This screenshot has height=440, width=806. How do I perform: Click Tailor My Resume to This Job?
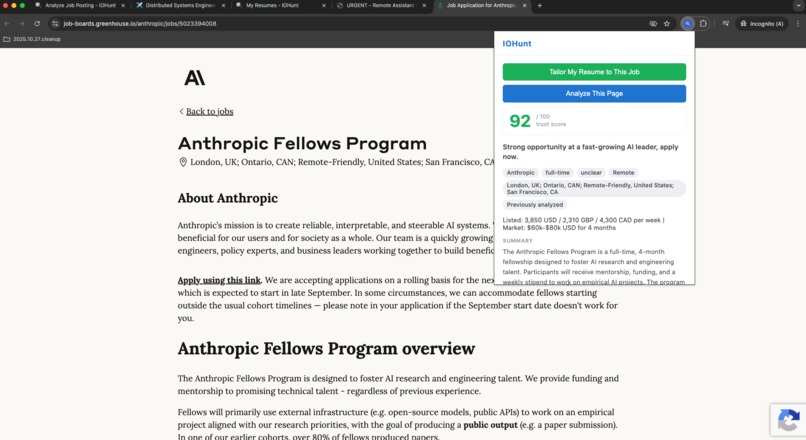pos(594,72)
